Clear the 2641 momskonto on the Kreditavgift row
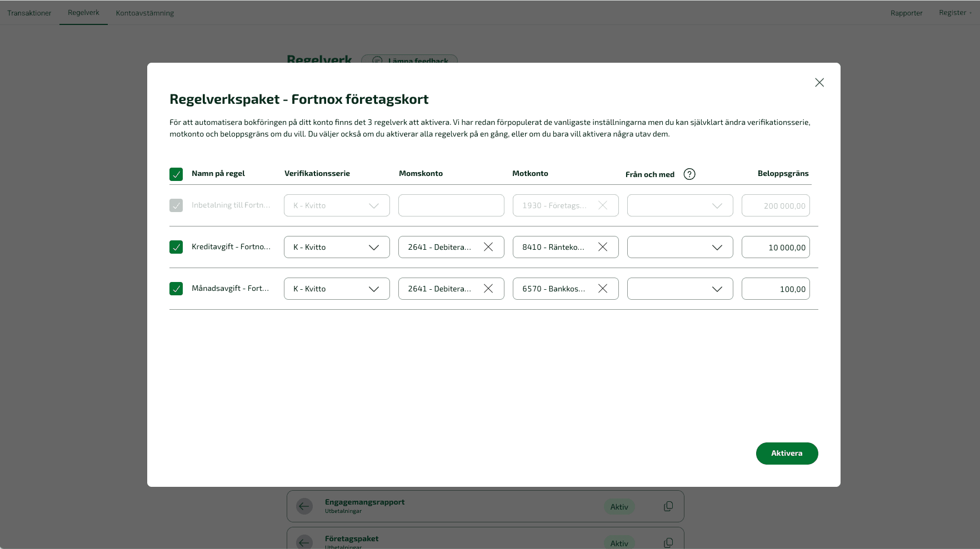980x549 pixels. [488, 246]
